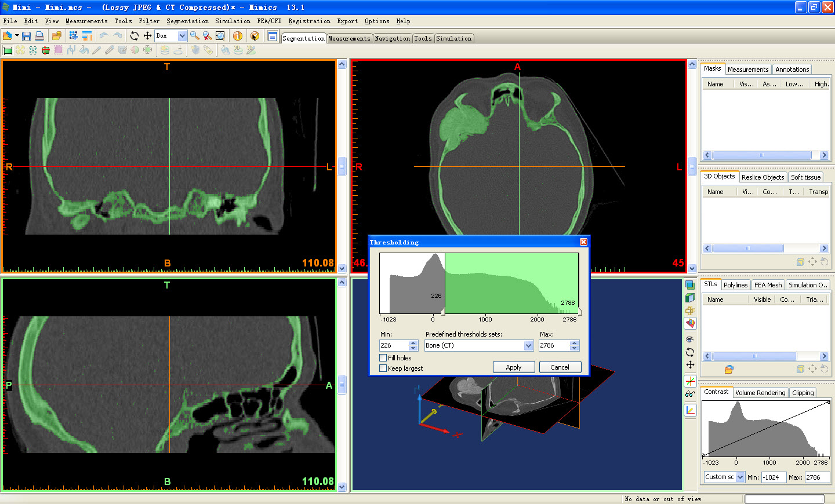Open the Box selection dropdown in toolbar
835x504 pixels.
pyautogui.click(x=182, y=36)
